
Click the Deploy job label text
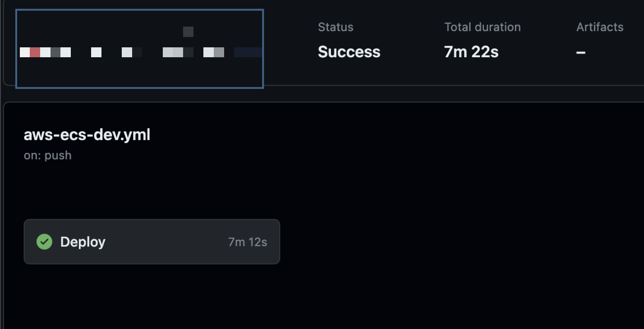tap(83, 242)
